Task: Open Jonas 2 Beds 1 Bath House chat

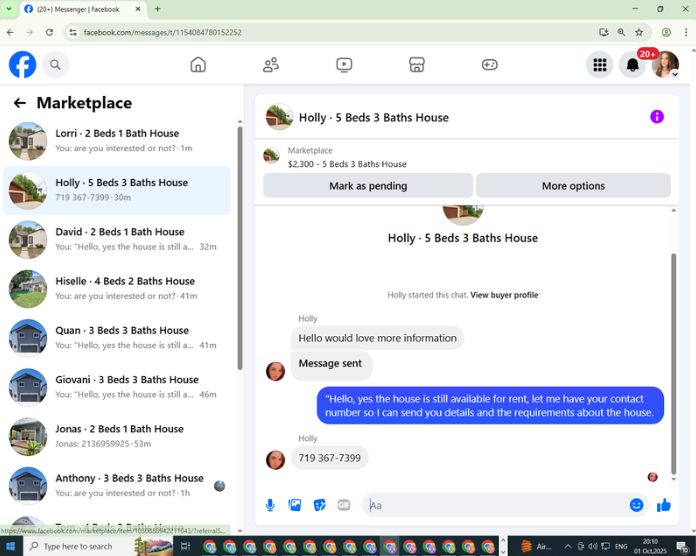Action: pyautogui.click(x=117, y=437)
